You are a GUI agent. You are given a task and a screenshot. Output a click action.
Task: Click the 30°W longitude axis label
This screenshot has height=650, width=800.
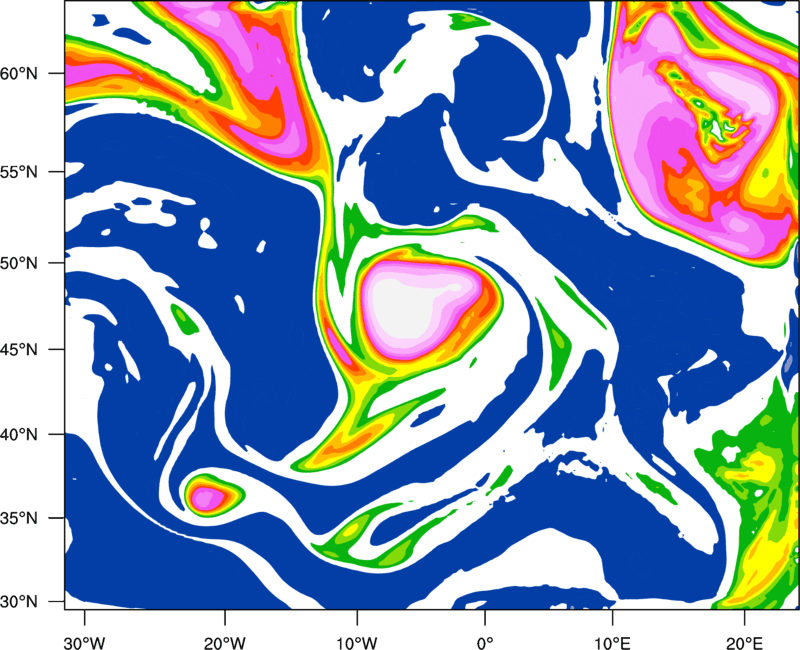tap(84, 643)
